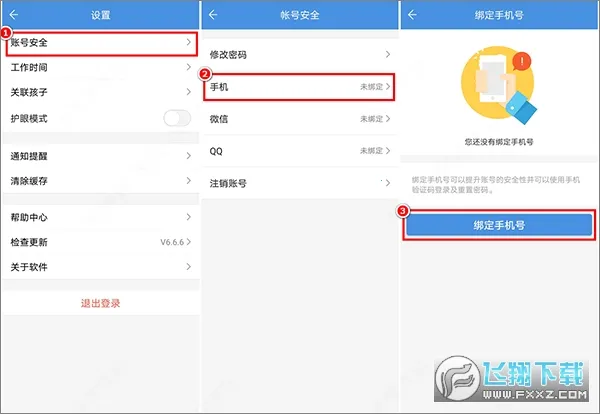The image size is (600, 414).
Task: Click the 设置 header title
Action: click(x=101, y=15)
